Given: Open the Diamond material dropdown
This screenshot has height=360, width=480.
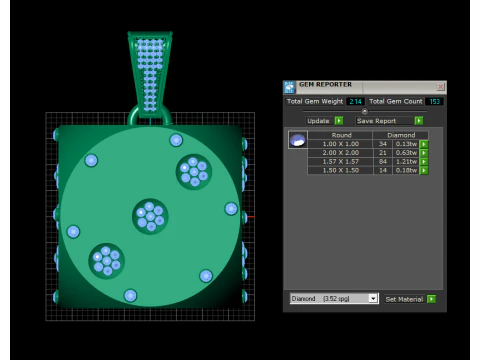Looking at the screenshot, I should [373, 298].
